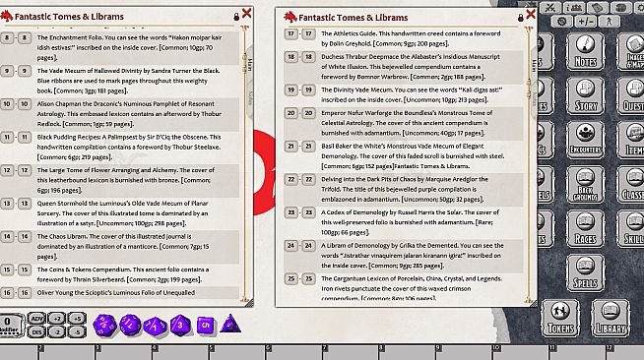
Task: Open the Images & Maps sidebar button
Action: click(631, 52)
